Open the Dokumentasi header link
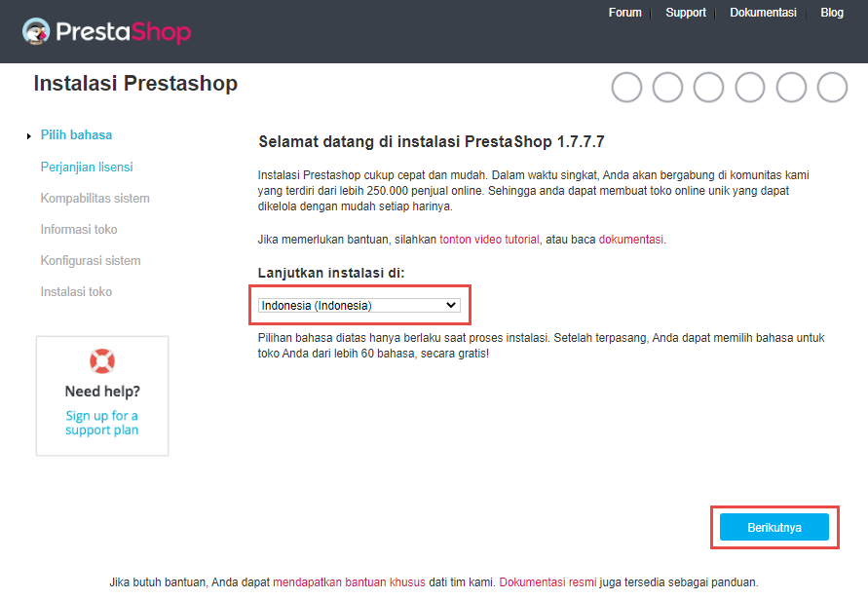Screen dimensions: 868x599 coord(763,13)
